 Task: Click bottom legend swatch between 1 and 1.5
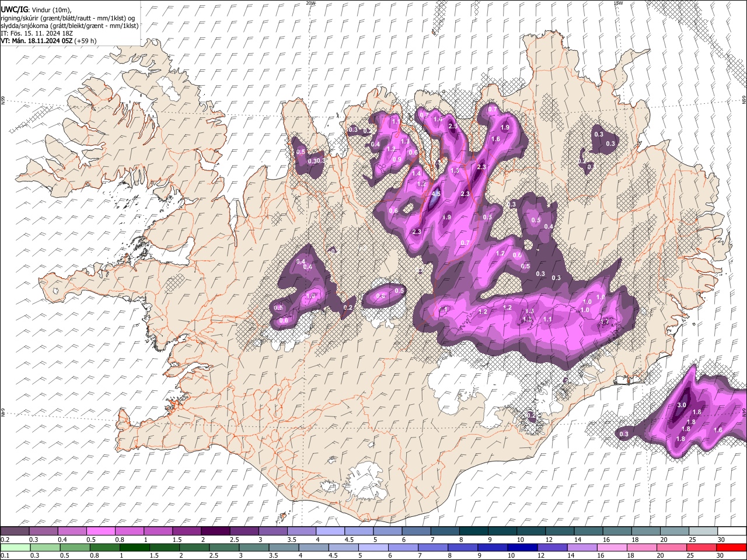coord(135,548)
